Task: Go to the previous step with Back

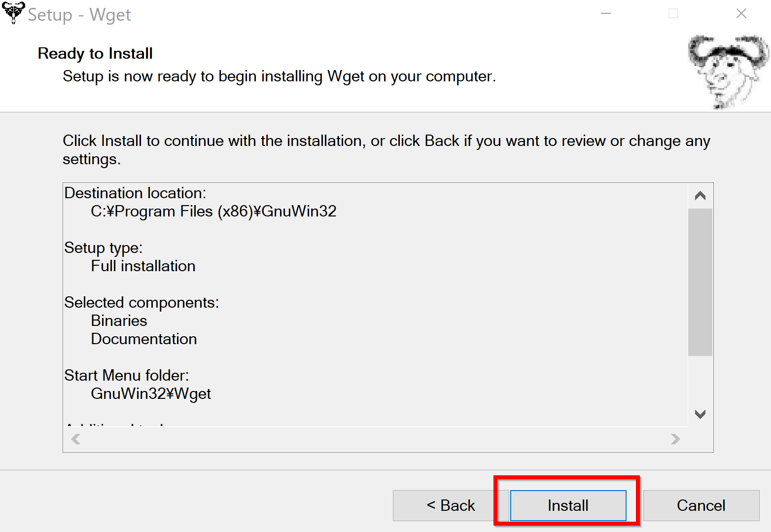Action: point(451,505)
